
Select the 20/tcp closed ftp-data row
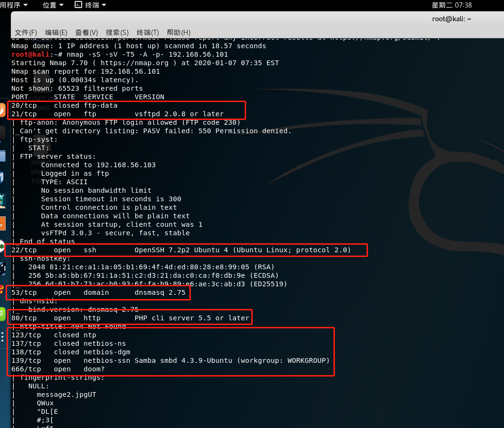pyautogui.click(x=64, y=105)
